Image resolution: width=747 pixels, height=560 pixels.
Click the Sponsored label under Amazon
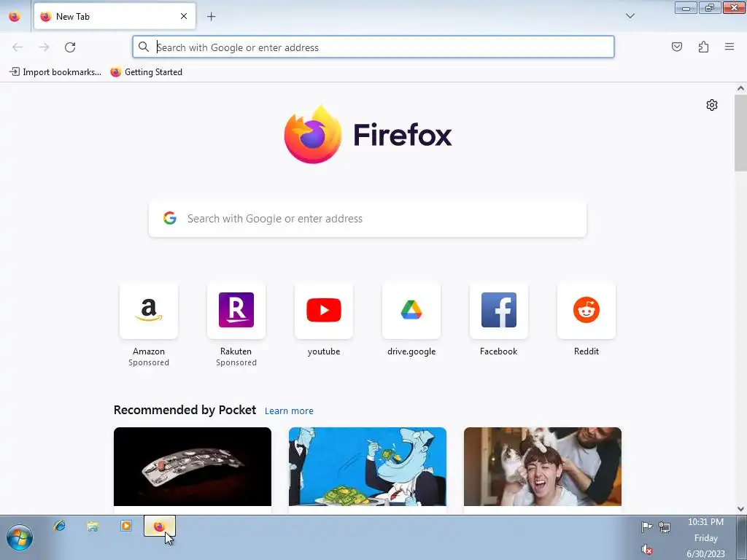coord(149,363)
